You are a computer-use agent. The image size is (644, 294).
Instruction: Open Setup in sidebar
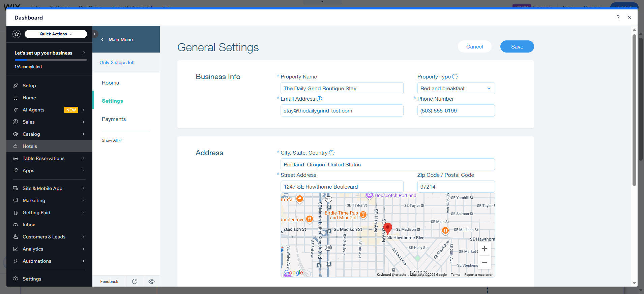[49, 86]
